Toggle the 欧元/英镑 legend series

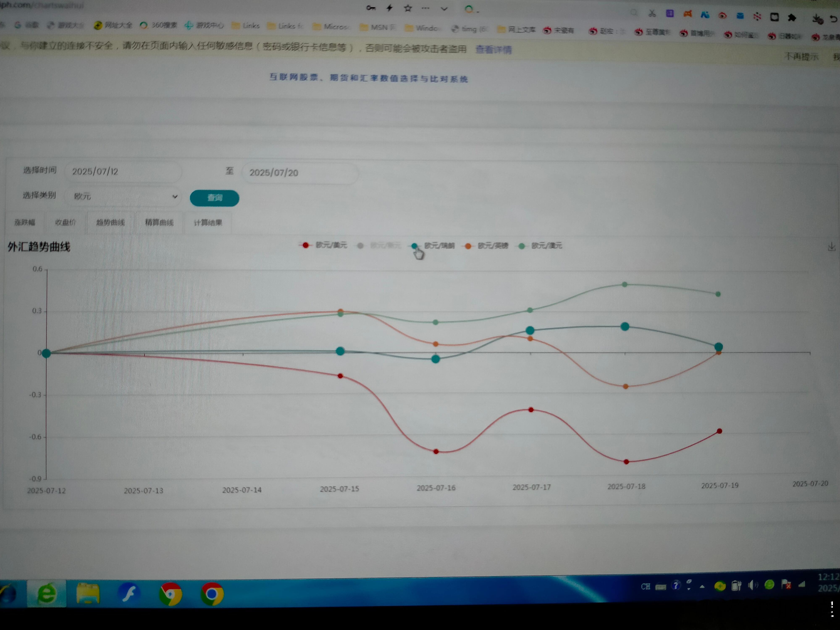486,246
